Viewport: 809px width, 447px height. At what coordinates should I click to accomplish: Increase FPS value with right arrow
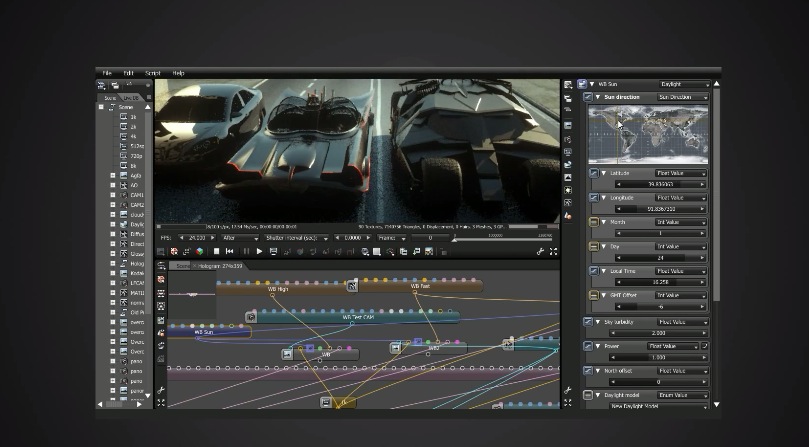[x=213, y=238]
